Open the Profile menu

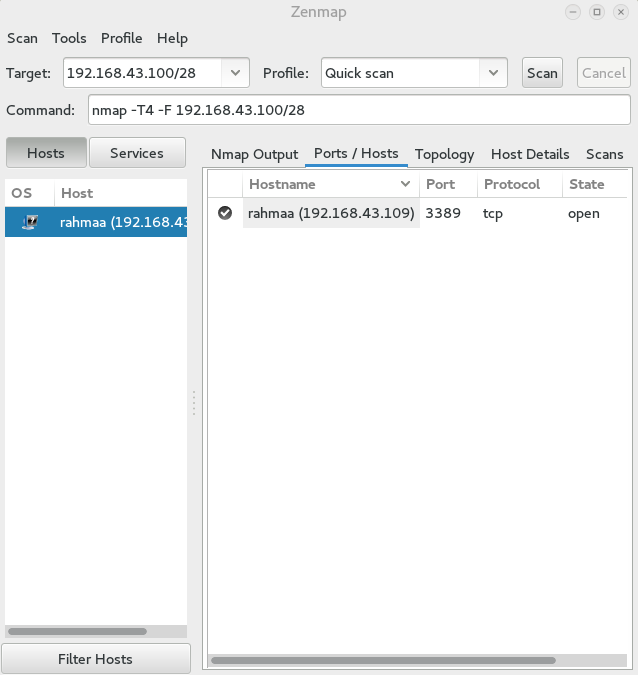[121, 38]
